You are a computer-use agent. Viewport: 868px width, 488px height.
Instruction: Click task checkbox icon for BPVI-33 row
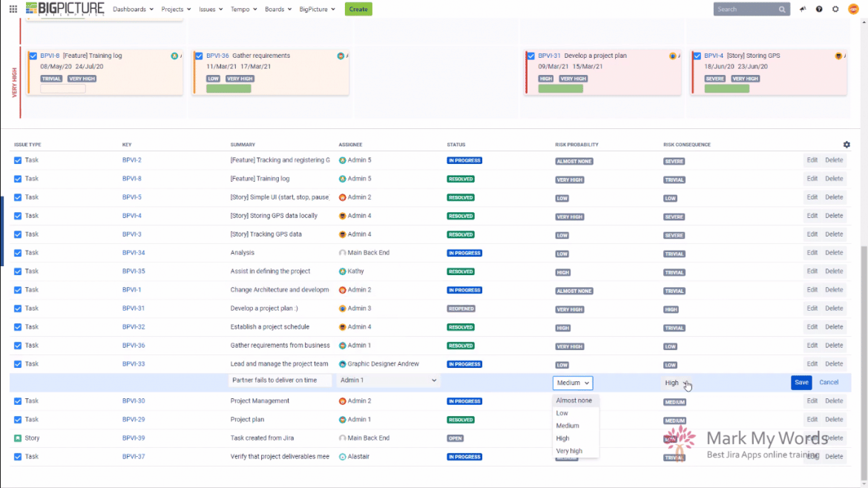pos(18,364)
